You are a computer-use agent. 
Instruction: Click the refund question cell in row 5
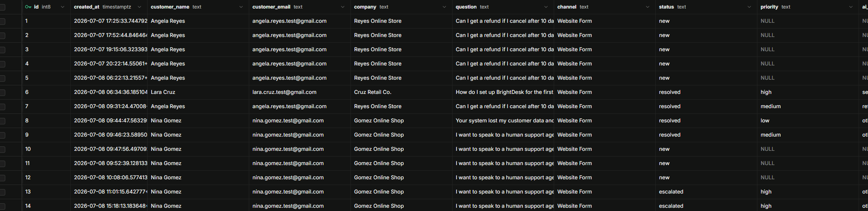pos(503,78)
